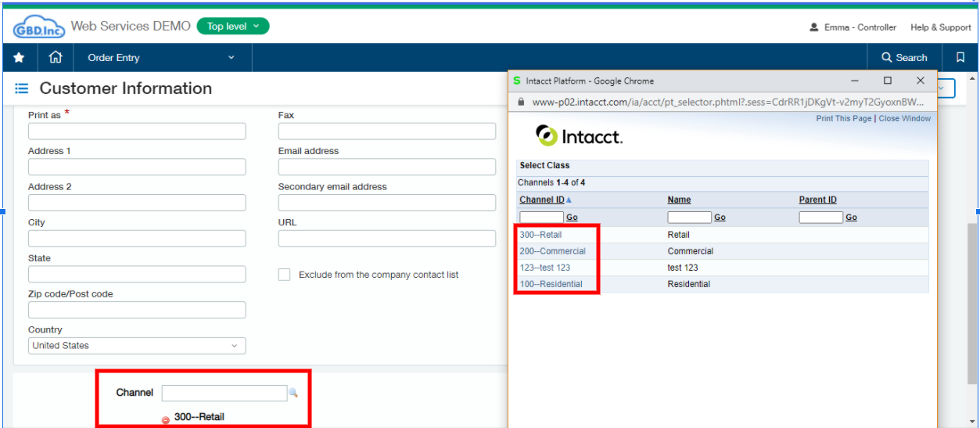The image size is (980, 428).
Task: Maximize the Intacct Platform popup window
Action: (x=887, y=81)
